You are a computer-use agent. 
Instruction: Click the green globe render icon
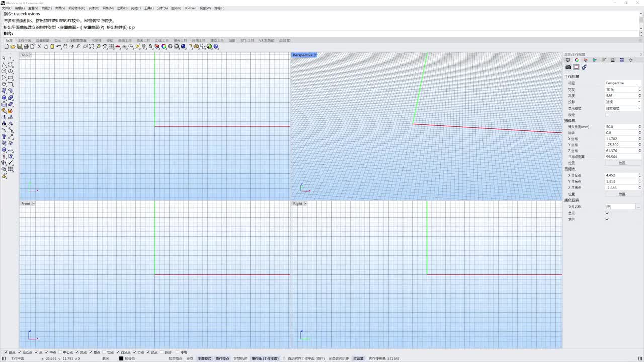(x=209, y=46)
